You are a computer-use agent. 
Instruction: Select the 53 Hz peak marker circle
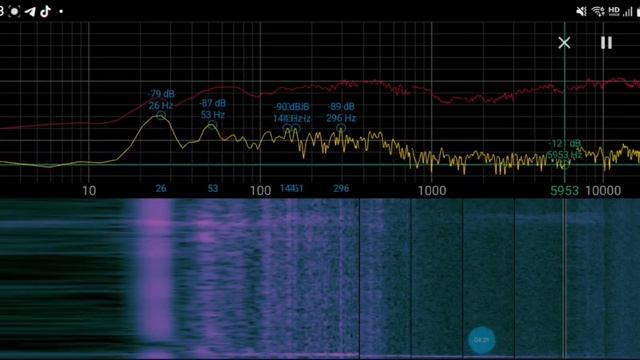coord(212,124)
